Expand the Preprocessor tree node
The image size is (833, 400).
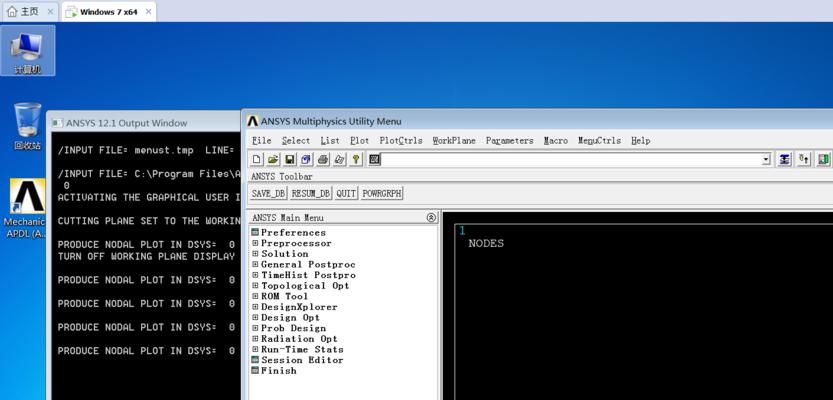pos(255,243)
